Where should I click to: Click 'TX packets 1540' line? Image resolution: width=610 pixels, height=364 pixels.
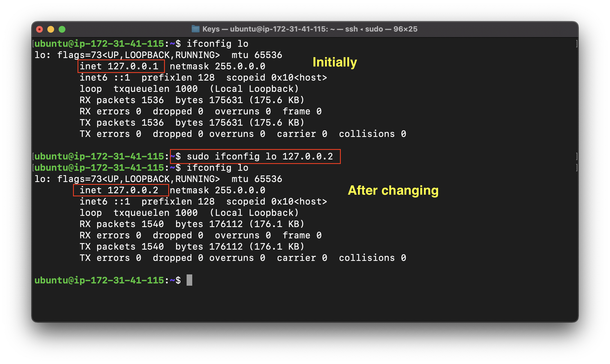192,247
